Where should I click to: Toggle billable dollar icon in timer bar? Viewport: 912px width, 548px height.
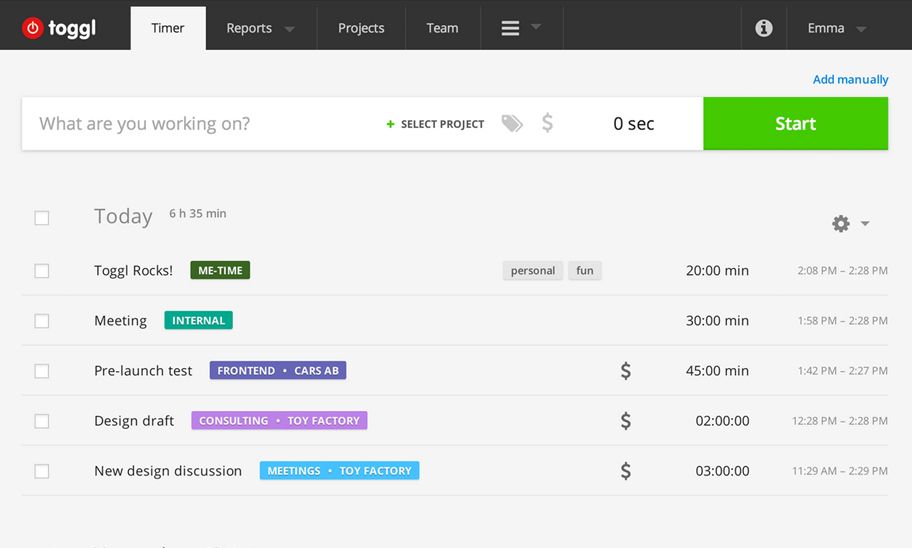547,124
